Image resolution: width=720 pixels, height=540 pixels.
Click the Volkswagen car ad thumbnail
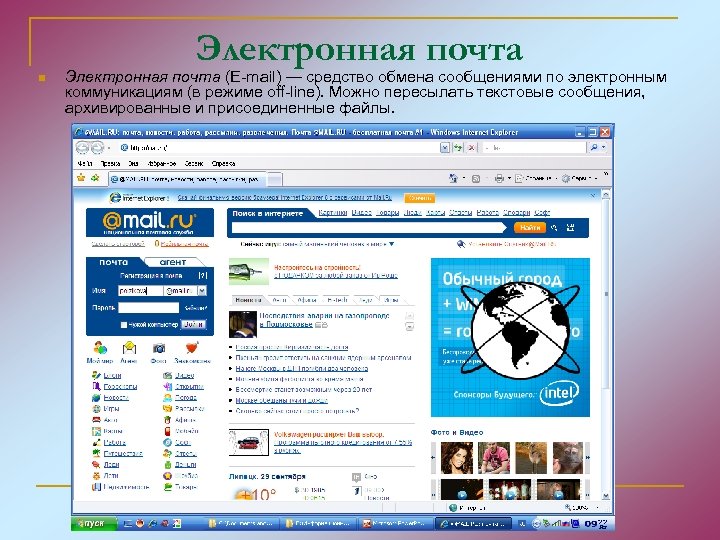pos(248,442)
